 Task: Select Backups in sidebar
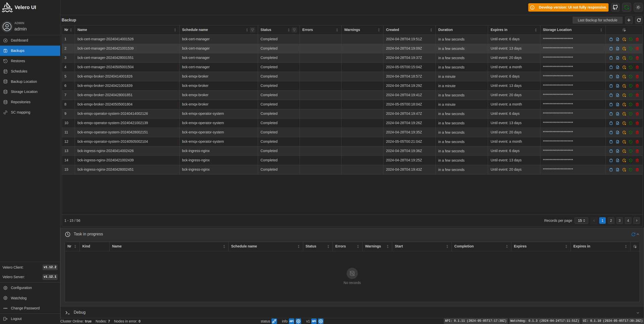(x=30, y=51)
